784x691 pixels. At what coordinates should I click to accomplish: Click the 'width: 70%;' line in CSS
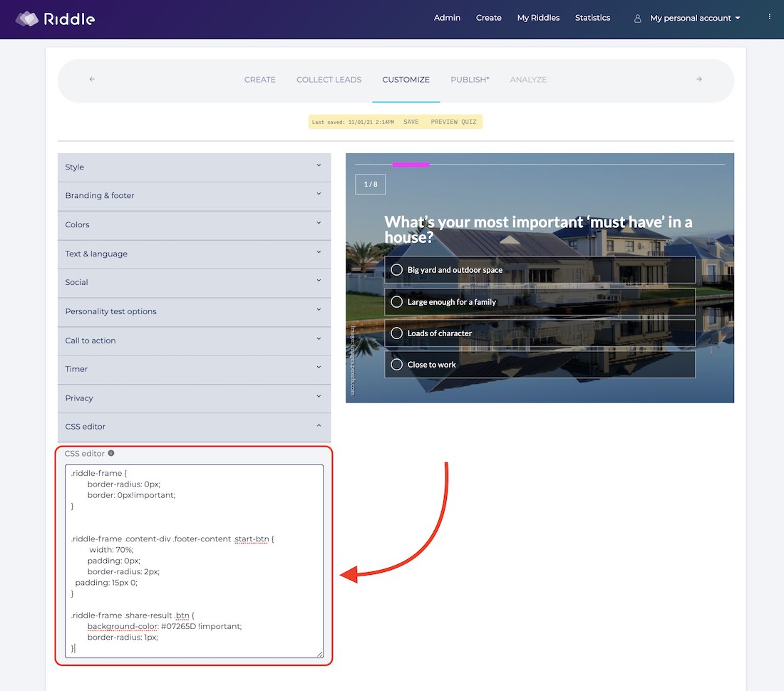(x=111, y=550)
